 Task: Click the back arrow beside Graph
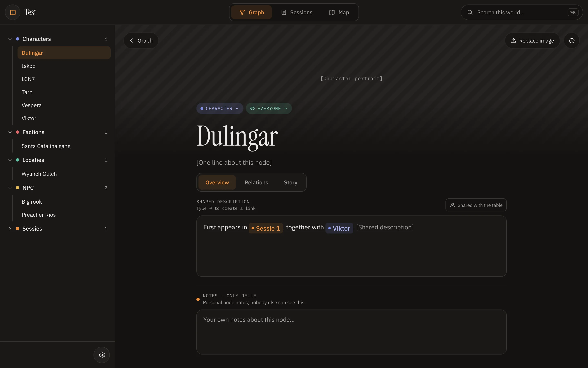[131, 40]
